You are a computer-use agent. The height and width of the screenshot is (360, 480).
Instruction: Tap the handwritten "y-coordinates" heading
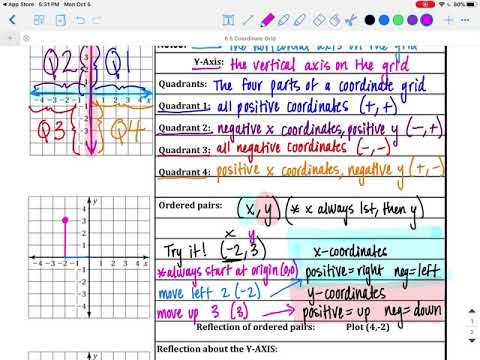[x=347, y=293]
